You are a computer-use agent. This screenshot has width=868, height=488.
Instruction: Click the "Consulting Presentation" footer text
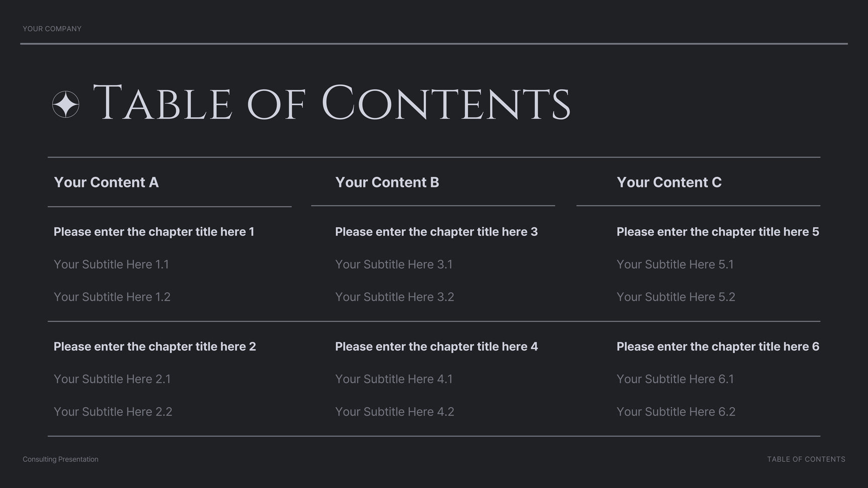60,459
